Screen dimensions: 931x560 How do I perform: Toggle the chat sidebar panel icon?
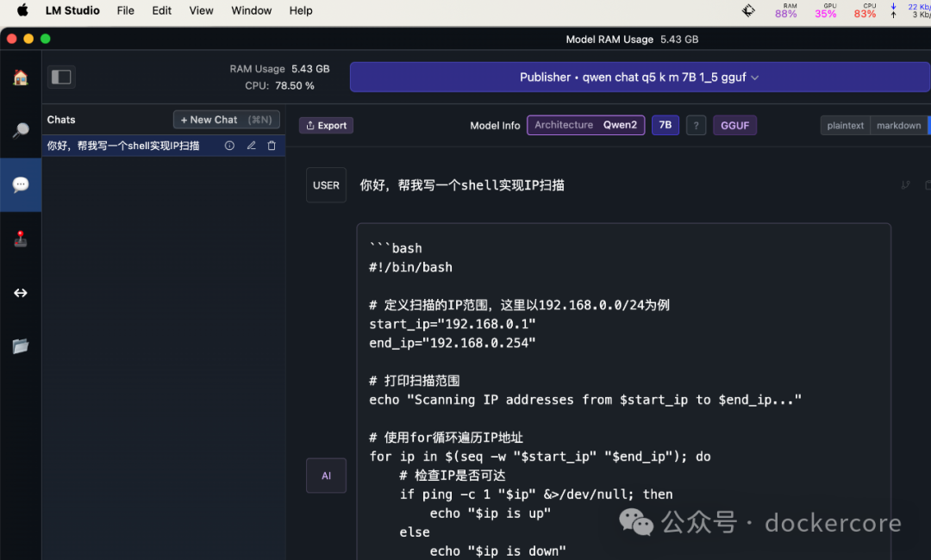(x=61, y=78)
